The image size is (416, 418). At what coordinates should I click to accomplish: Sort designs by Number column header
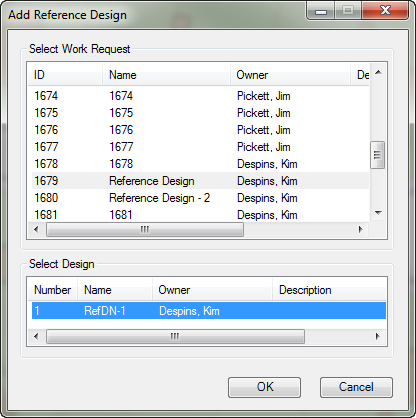pyautogui.click(x=53, y=290)
